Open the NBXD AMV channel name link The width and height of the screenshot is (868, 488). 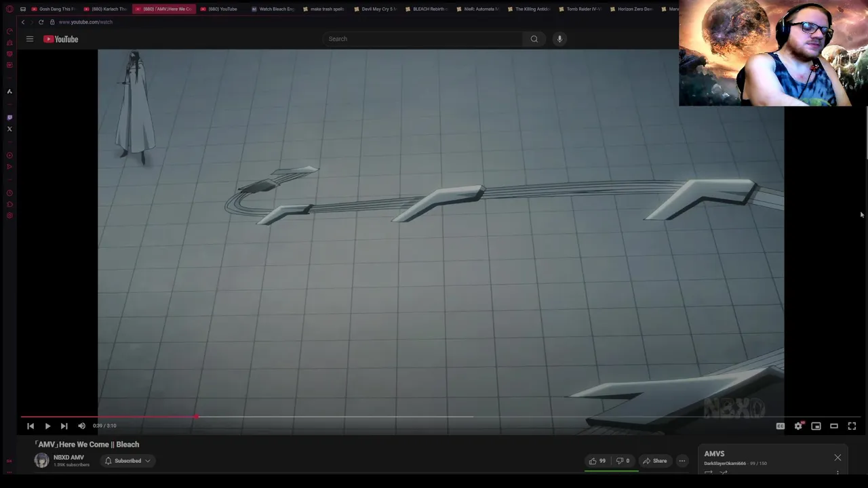pyautogui.click(x=68, y=457)
